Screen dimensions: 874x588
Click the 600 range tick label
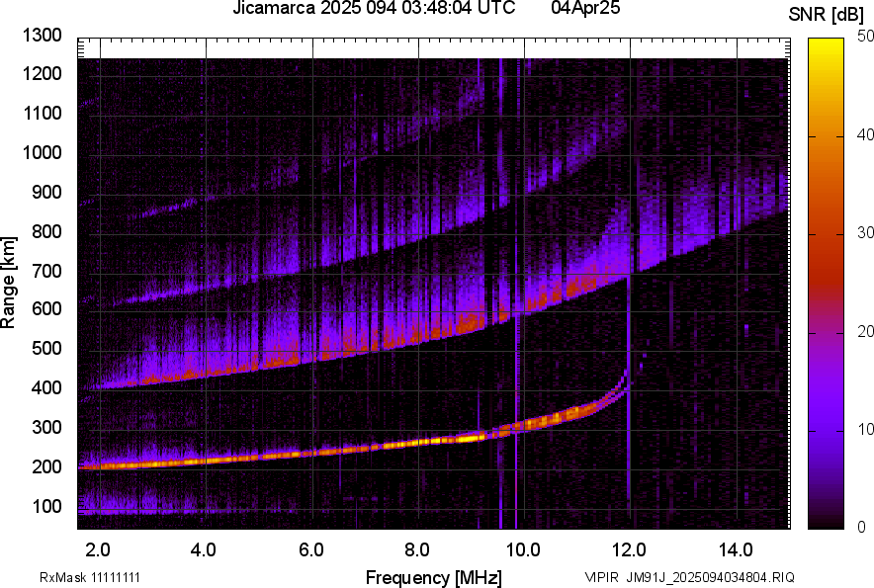pyautogui.click(x=46, y=308)
